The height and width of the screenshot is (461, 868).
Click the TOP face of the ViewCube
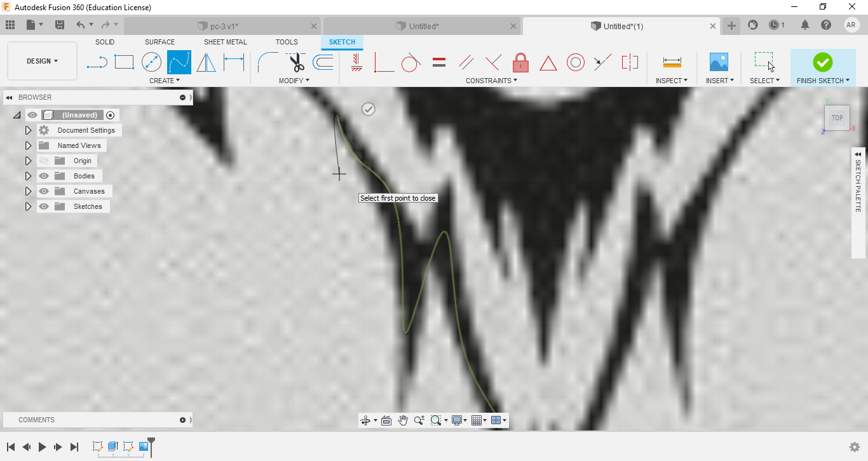(x=837, y=117)
